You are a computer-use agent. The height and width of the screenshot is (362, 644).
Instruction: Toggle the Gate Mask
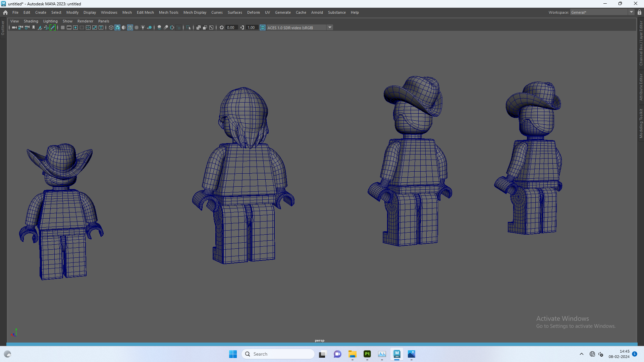coord(82,27)
